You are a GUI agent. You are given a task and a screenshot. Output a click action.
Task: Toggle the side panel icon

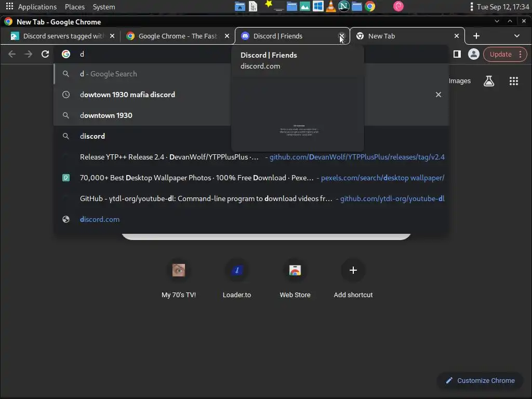click(x=457, y=54)
